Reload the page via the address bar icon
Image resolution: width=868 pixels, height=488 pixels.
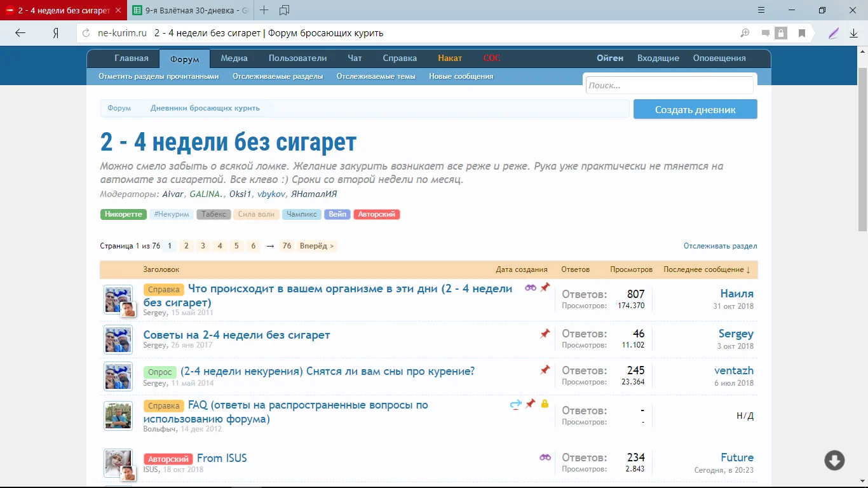pos(87,34)
